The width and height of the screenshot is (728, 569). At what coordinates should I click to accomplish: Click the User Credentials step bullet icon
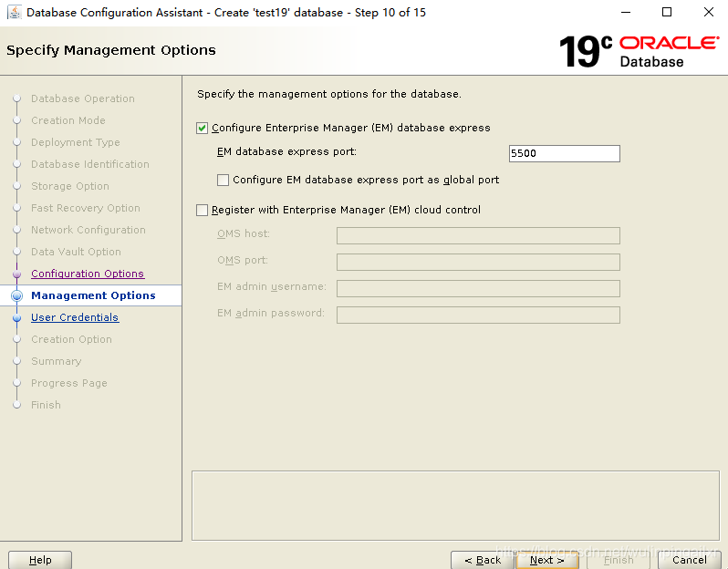16,318
